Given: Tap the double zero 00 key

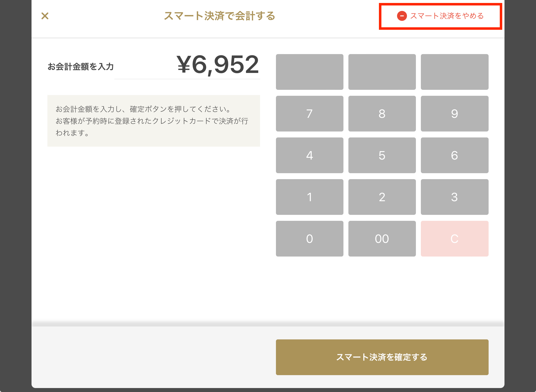Looking at the screenshot, I should click(x=382, y=239).
